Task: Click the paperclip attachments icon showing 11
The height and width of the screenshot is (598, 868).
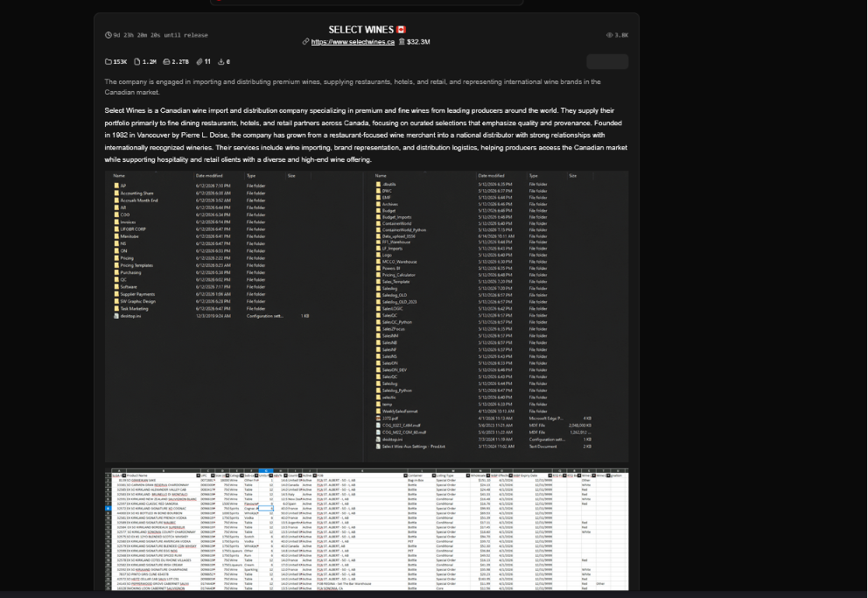Action: pos(199,62)
